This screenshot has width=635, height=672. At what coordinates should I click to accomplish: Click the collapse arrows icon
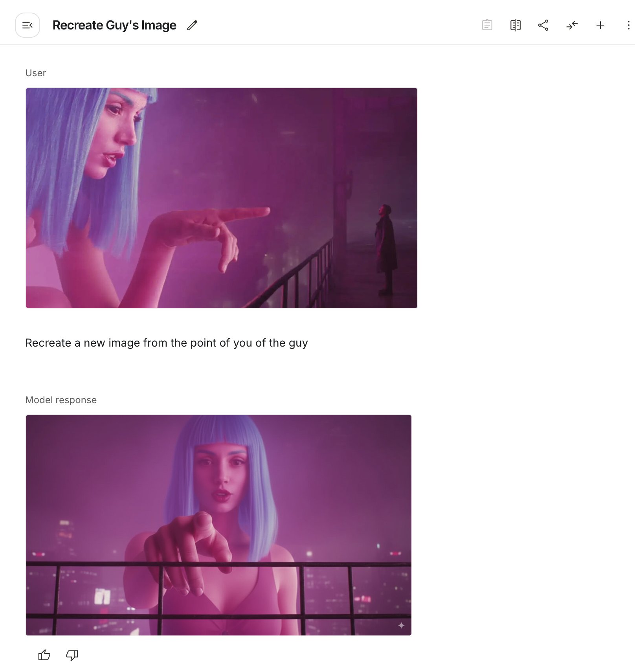572,25
